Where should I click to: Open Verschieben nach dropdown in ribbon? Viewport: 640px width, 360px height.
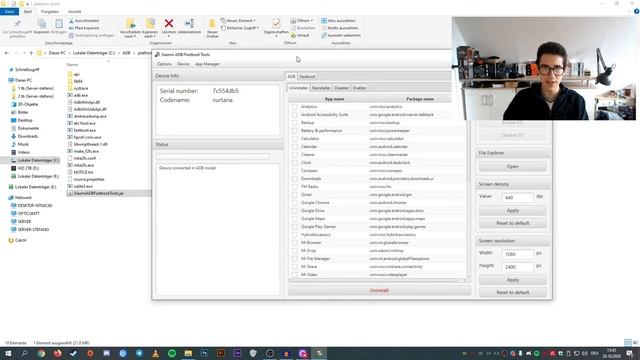point(130,28)
